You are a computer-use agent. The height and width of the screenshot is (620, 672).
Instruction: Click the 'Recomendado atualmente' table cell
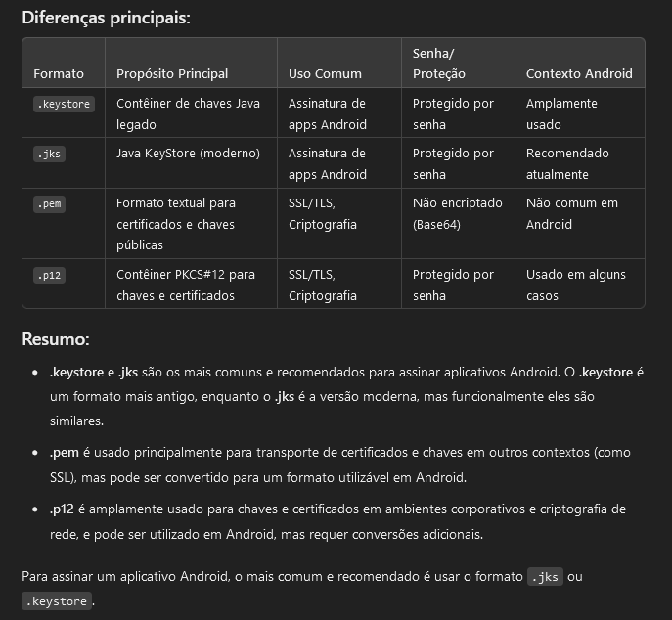pyautogui.click(x=567, y=163)
